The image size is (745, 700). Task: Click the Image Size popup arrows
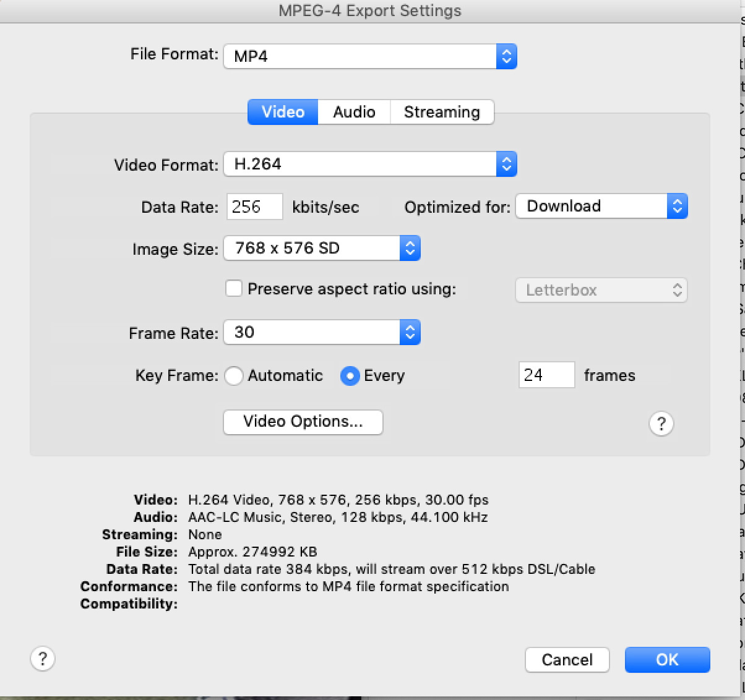[410, 249]
